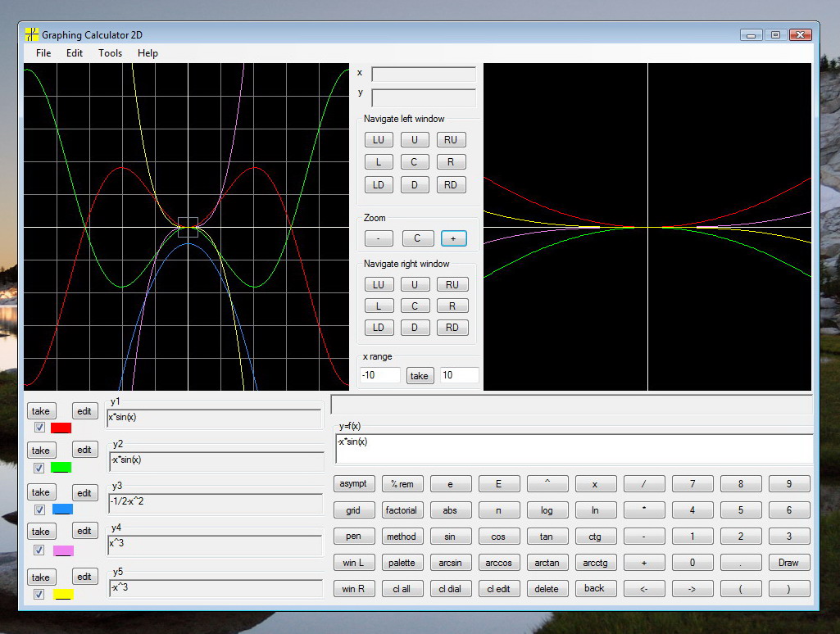Screen dimensions: 840x634
Task: Click the take button in x range
Action: 420,376
